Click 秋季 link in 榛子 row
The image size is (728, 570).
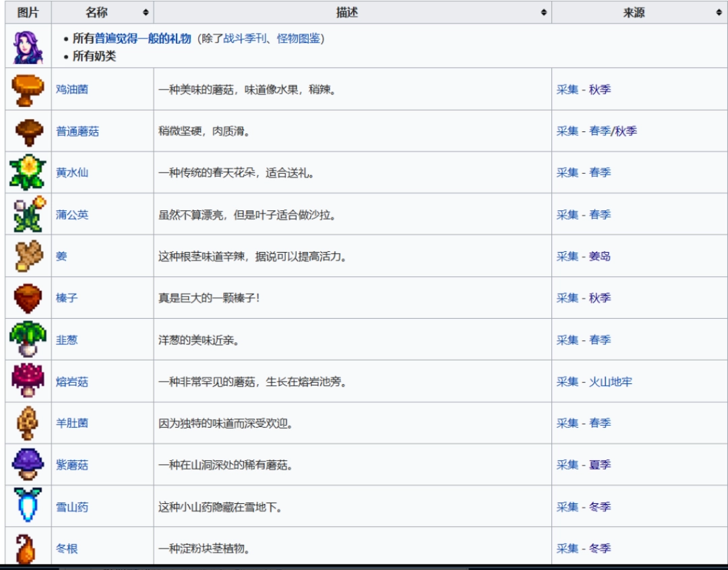(600, 298)
